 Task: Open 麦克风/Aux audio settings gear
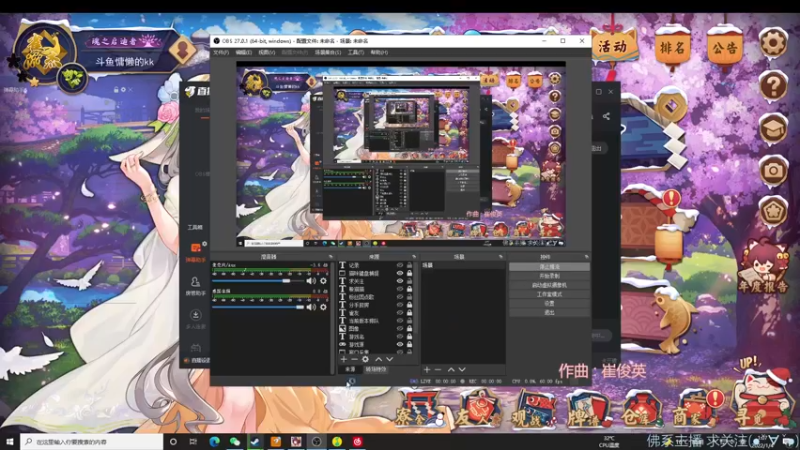coord(323,281)
